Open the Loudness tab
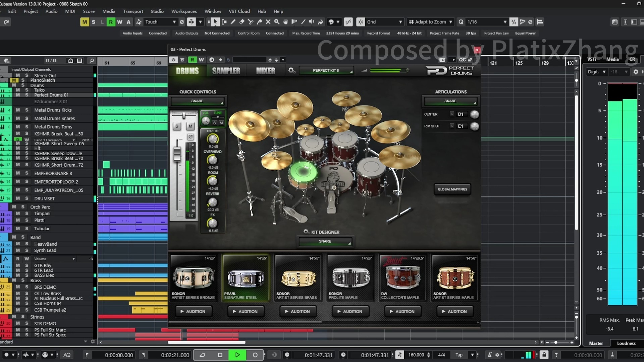Viewport: 644px width, 362px height. [x=626, y=343]
